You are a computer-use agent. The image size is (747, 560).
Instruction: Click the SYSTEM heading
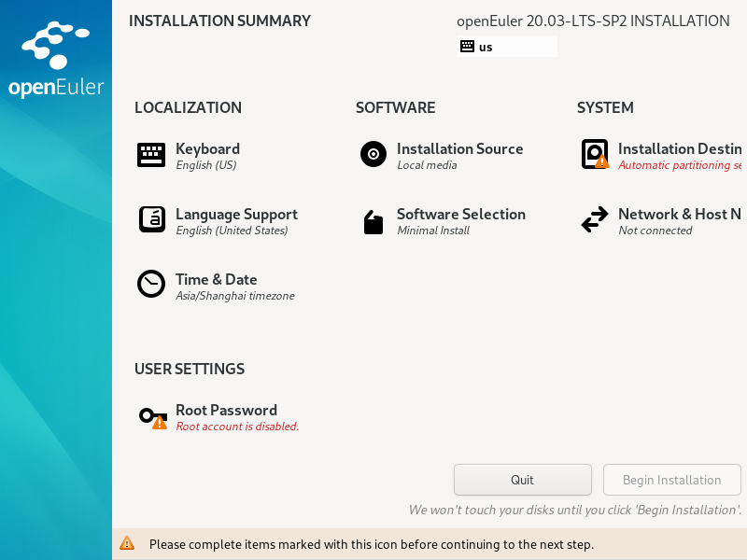[x=605, y=107]
